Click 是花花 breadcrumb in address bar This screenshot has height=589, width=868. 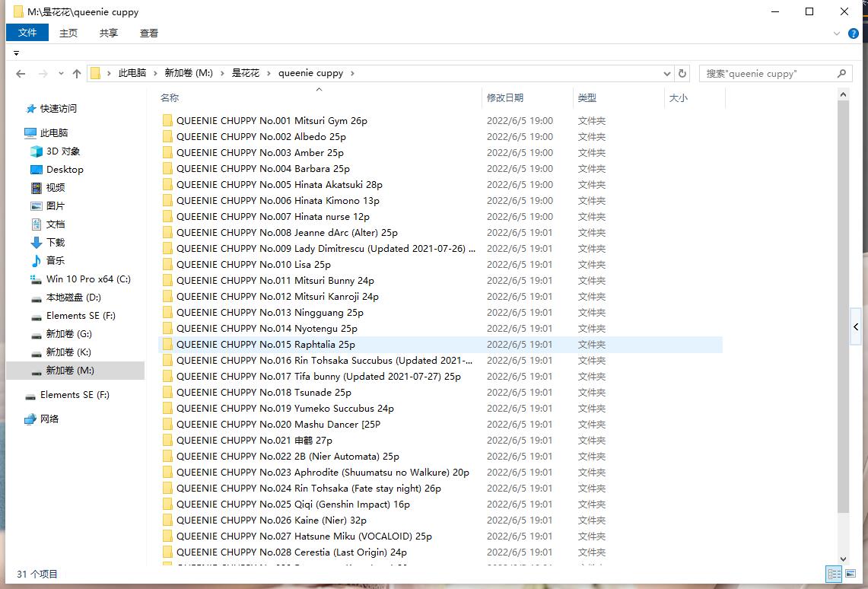click(x=245, y=73)
